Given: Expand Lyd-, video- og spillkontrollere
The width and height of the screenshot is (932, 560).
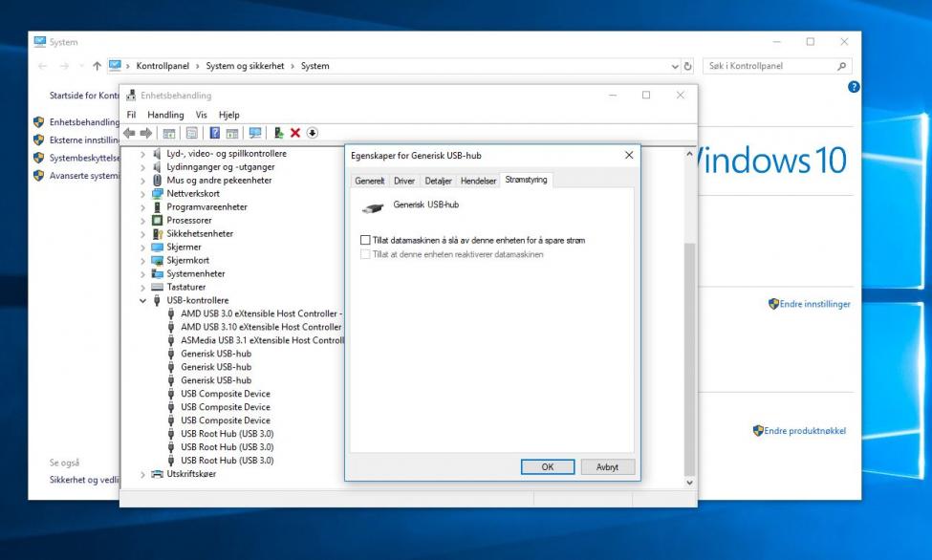Looking at the screenshot, I should (142, 154).
